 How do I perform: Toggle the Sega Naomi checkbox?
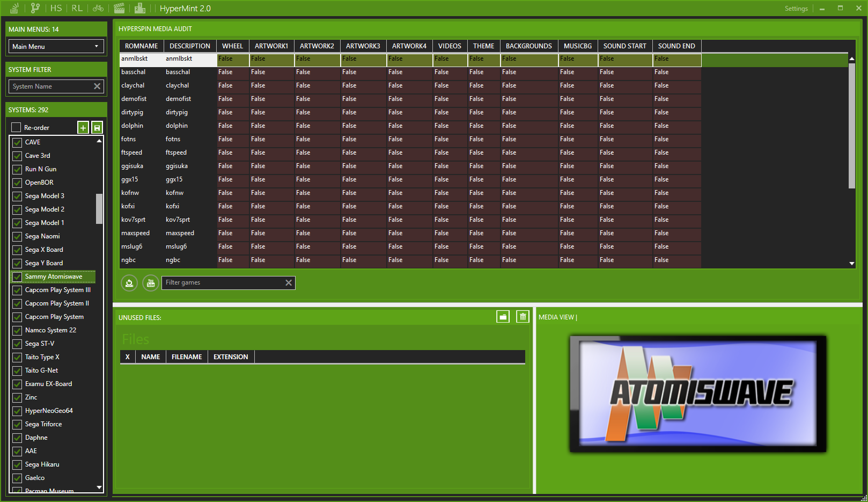pos(17,236)
